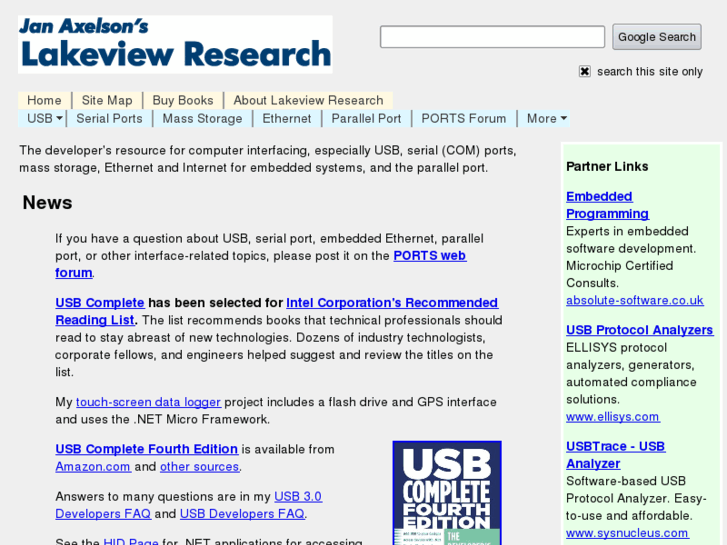Visit www.ellisys.com link
This screenshot has width=727, height=545.
612,417
